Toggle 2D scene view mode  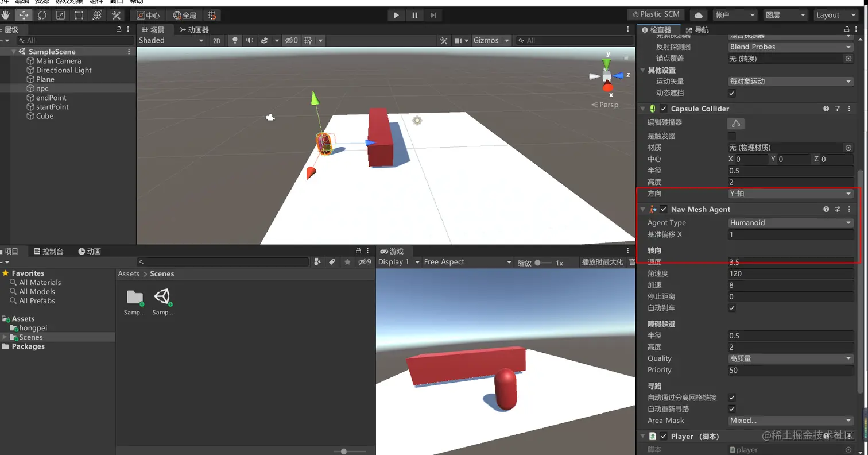tap(216, 40)
